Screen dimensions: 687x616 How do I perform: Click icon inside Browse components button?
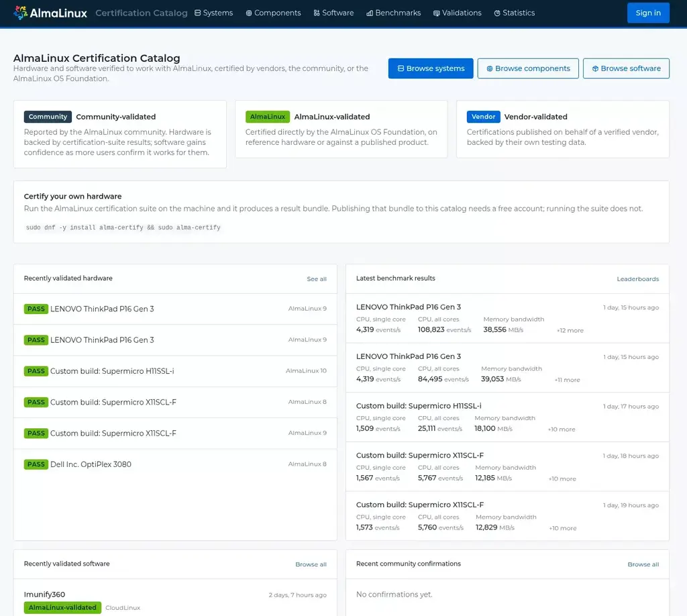pyautogui.click(x=490, y=68)
